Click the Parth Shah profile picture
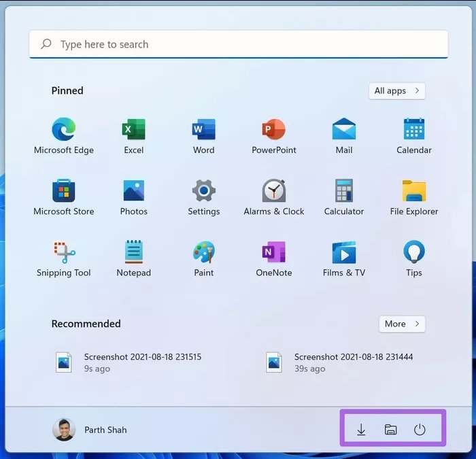The height and width of the screenshot is (459, 476). pos(64,430)
